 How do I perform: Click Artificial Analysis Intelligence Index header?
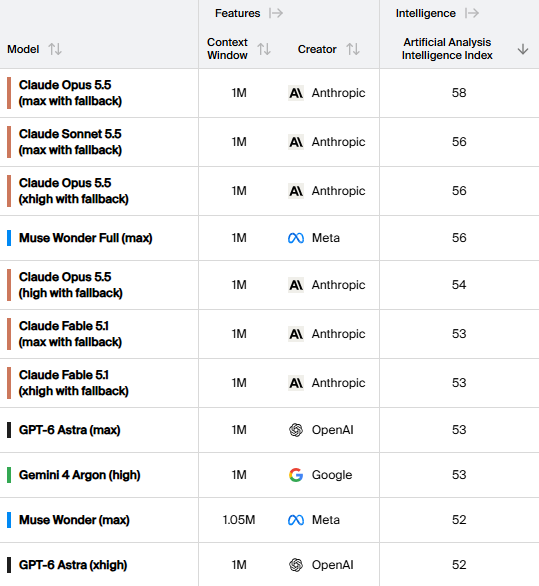[447, 49]
